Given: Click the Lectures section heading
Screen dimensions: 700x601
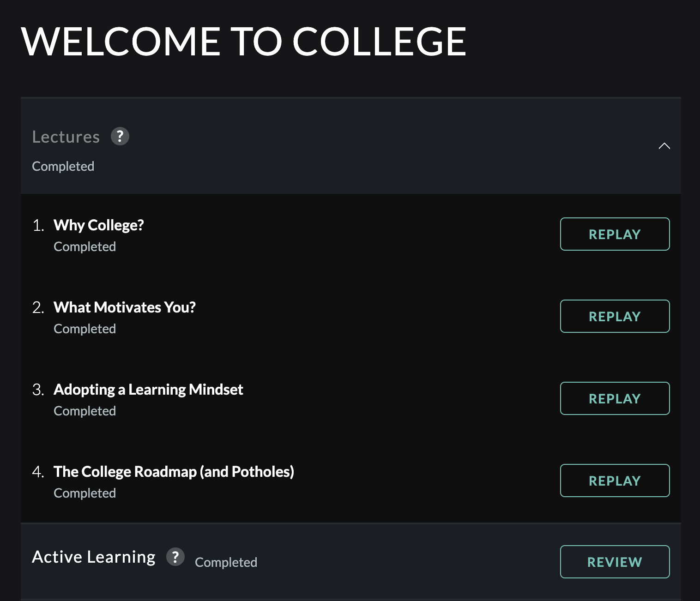Looking at the screenshot, I should [x=66, y=137].
